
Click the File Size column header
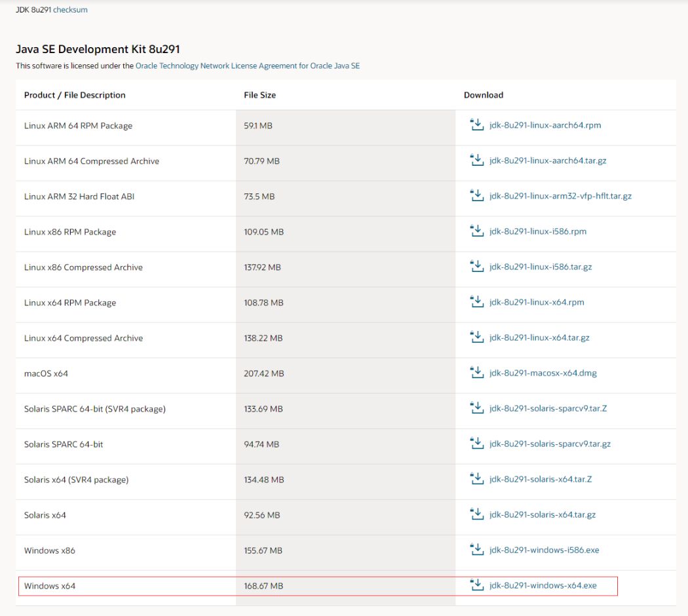click(259, 95)
